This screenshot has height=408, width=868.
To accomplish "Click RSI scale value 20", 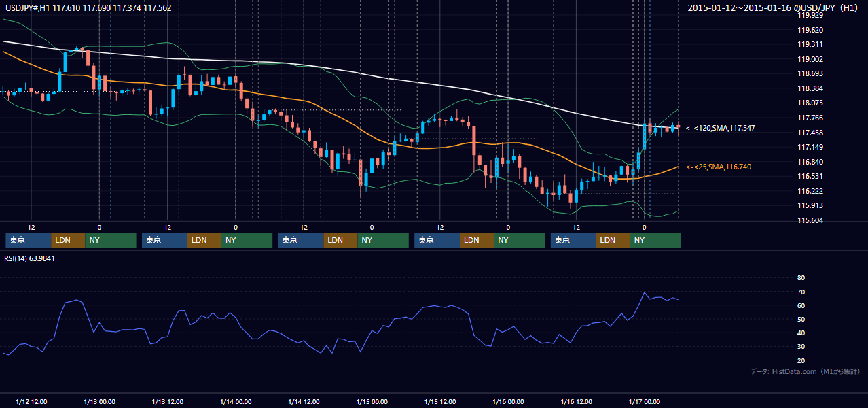I will click(x=801, y=360).
